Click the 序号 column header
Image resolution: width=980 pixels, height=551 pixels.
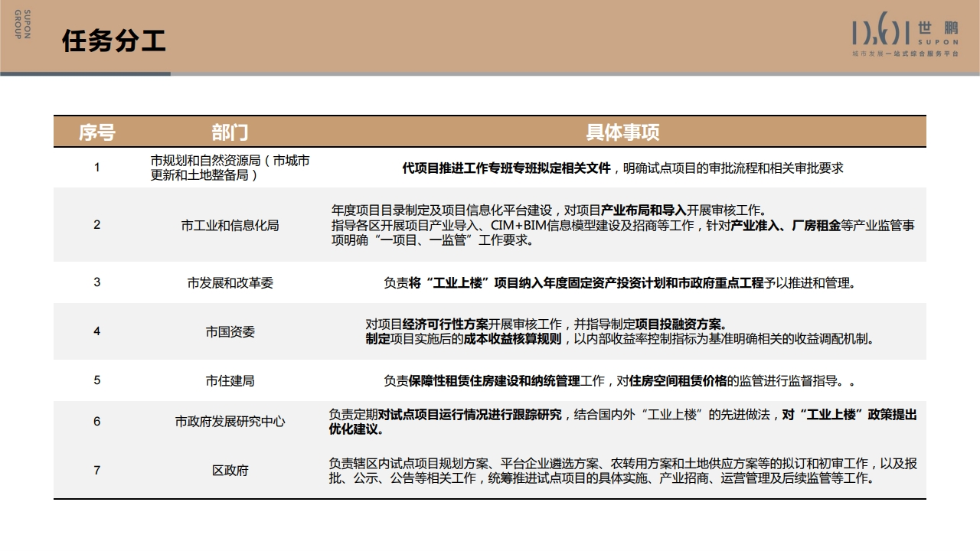(x=97, y=132)
